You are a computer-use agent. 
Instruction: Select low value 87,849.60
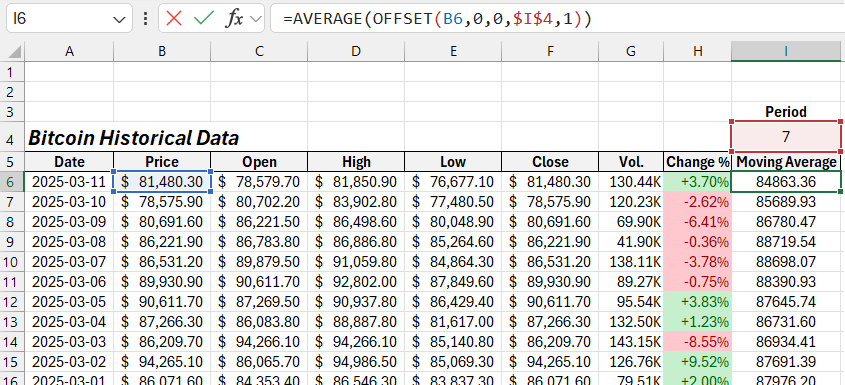click(x=453, y=282)
